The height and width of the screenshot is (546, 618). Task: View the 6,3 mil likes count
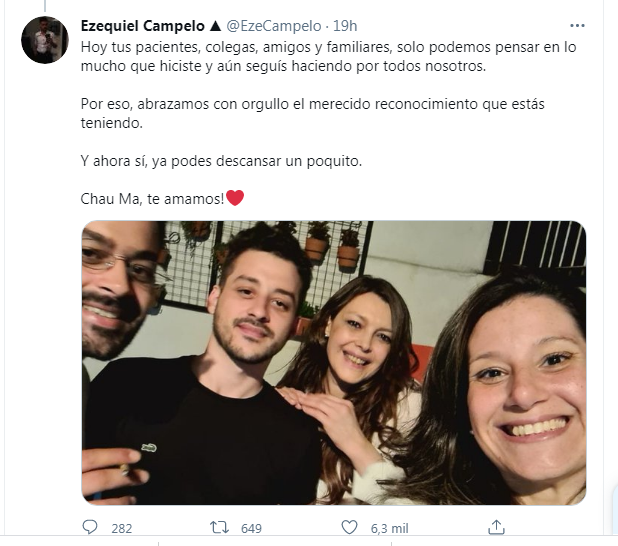pos(389,528)
